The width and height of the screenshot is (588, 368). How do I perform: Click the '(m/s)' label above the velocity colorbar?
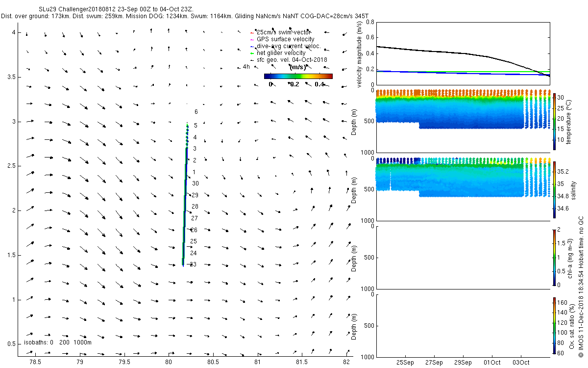pos(298,67)
